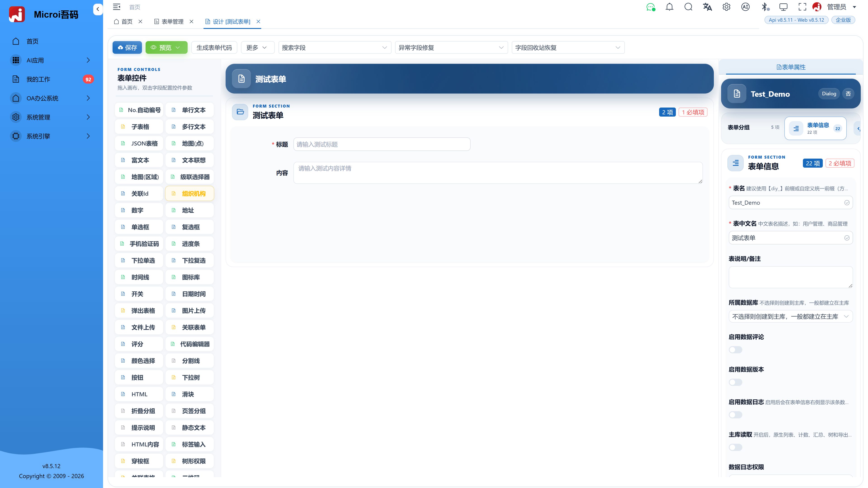
Task: Toggle the 主库读取 switch
Action: pos(735,447)
